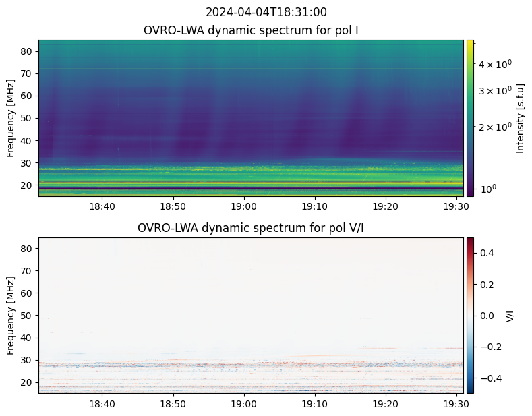Click the Frequency [MHz] label of bottom plot
The image size is (532, 416).
tap(10, 316)
